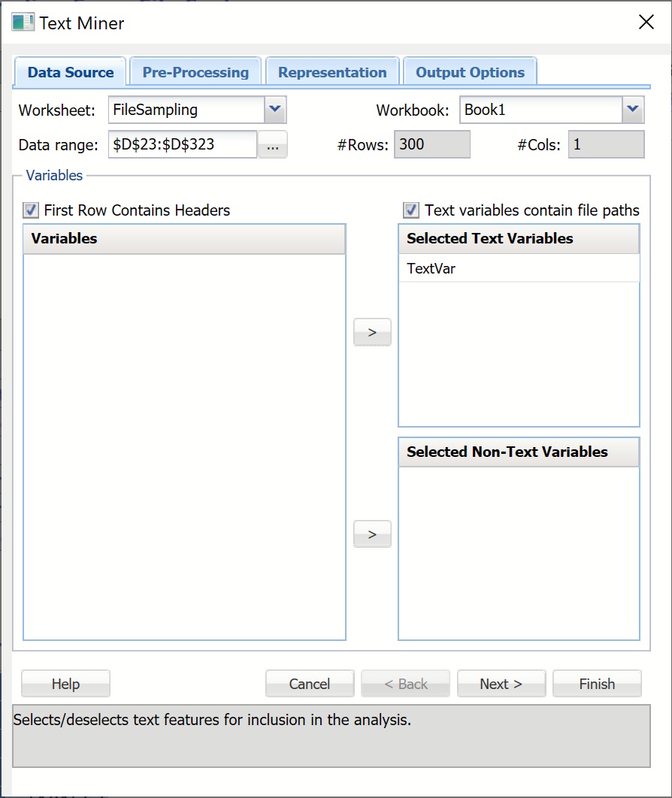The height and width of the screenshot is (798, 672).
Task: Move variable to Selected Non-Text Variables list
Action: 372,534
